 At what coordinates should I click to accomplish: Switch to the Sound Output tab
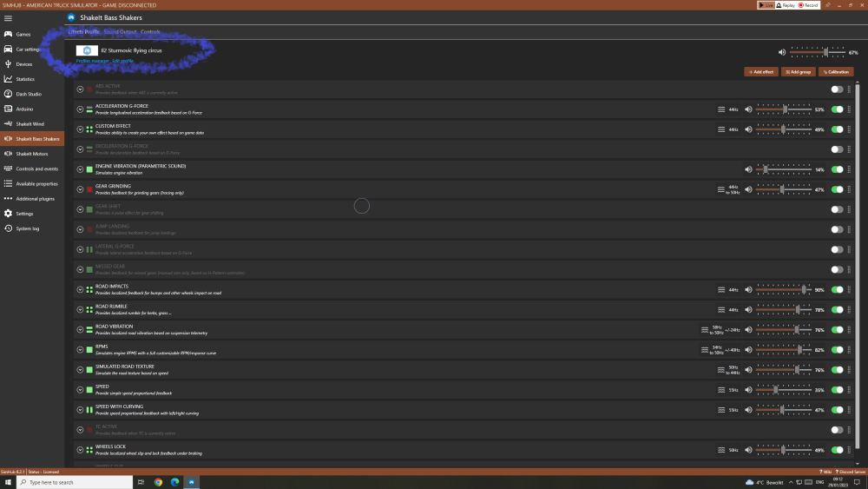[120, 32]
